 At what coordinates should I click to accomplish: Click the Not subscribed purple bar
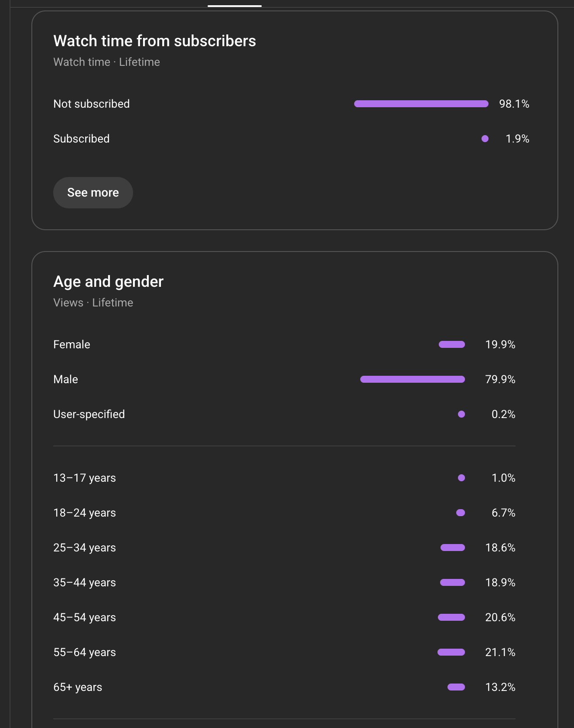(421, 104)
